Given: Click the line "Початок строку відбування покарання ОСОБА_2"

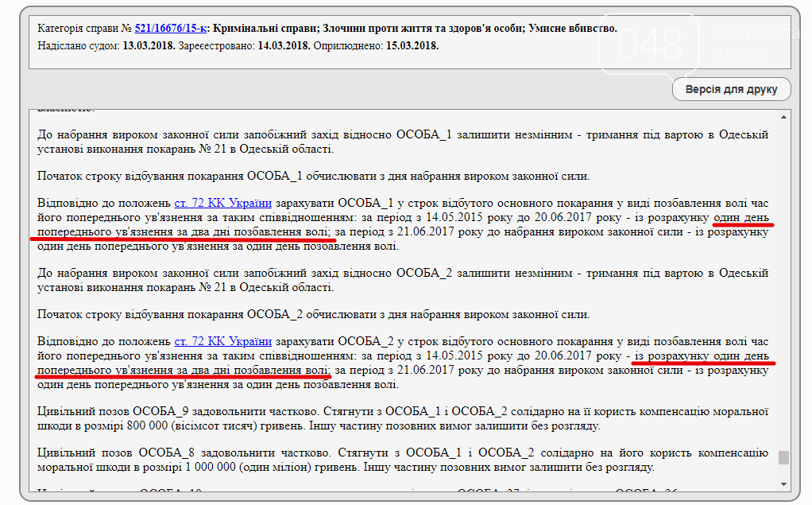Looking at the screenshot, I should [x=313, y=314].
